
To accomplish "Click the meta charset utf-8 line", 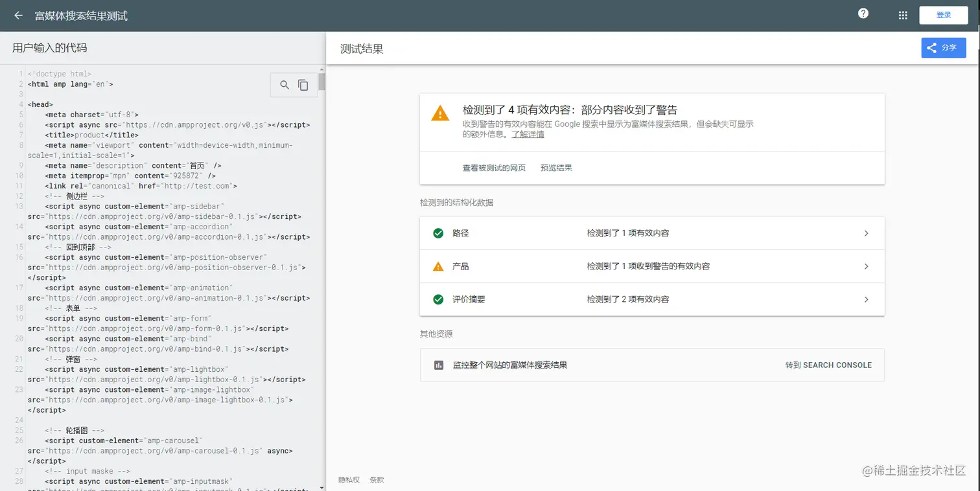I will tap(91, 115).
